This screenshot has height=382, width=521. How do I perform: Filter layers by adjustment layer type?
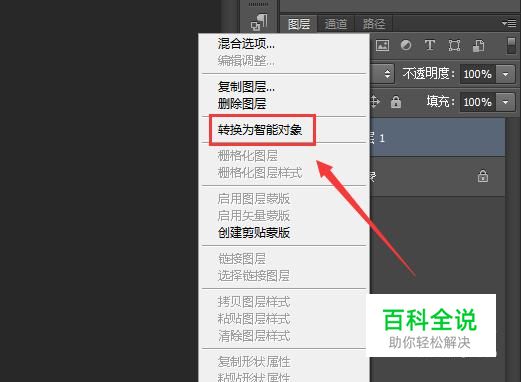pos(406,45)
